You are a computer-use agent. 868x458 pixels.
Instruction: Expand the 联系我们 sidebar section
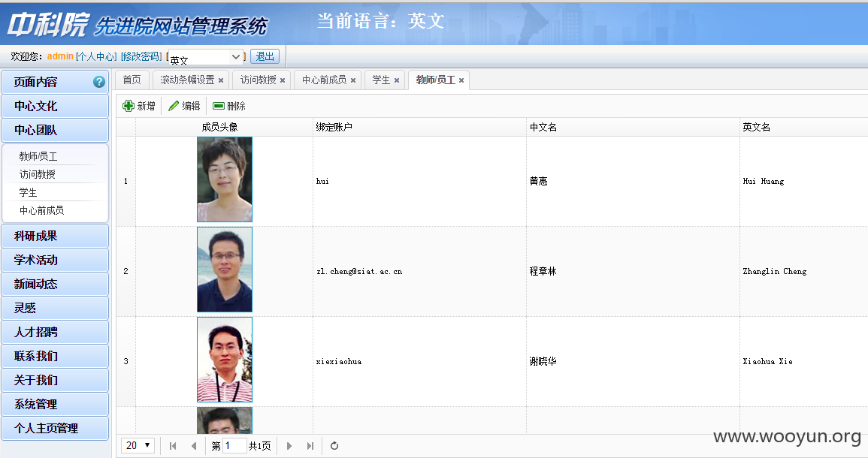pyautogui.click(x=55, y=356)
